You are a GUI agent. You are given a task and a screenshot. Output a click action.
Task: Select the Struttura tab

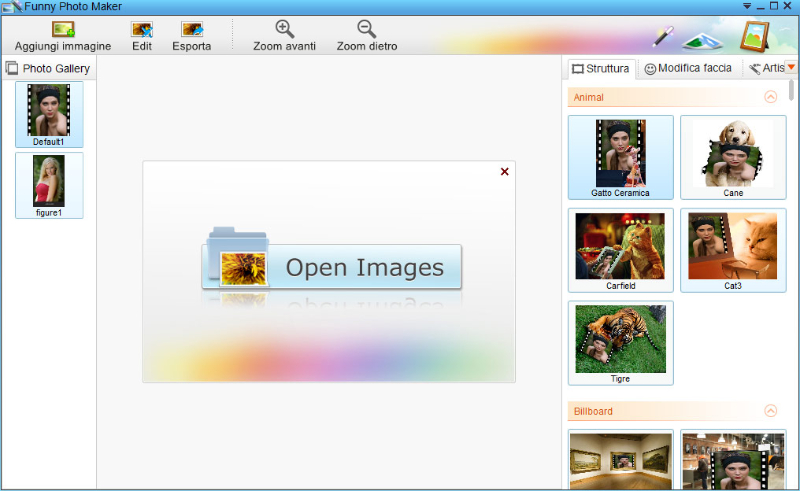coord(601,69)
